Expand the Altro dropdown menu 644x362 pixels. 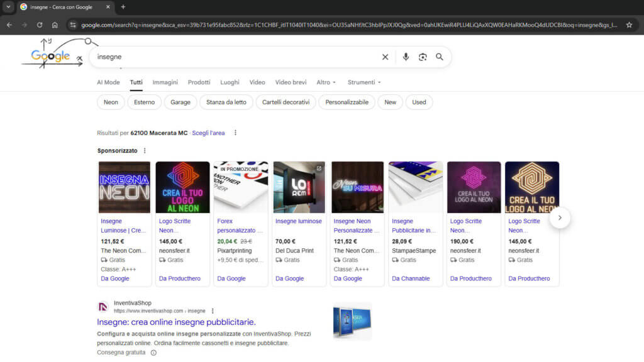[x=326, y=82]
